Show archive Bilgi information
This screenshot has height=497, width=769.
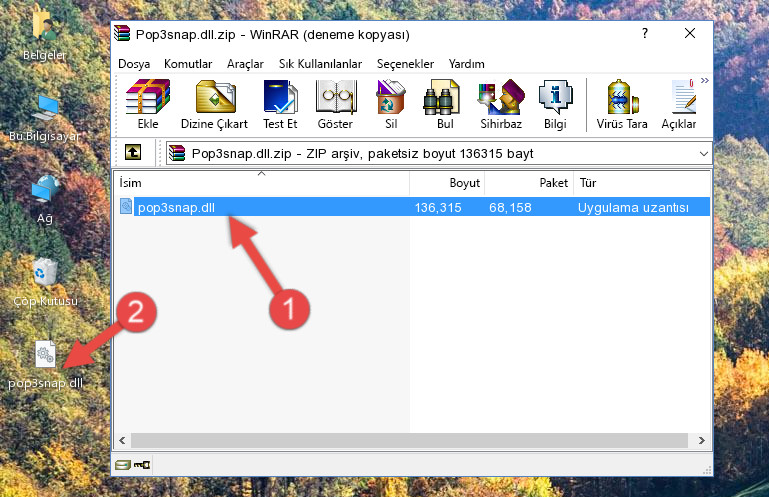555,105
